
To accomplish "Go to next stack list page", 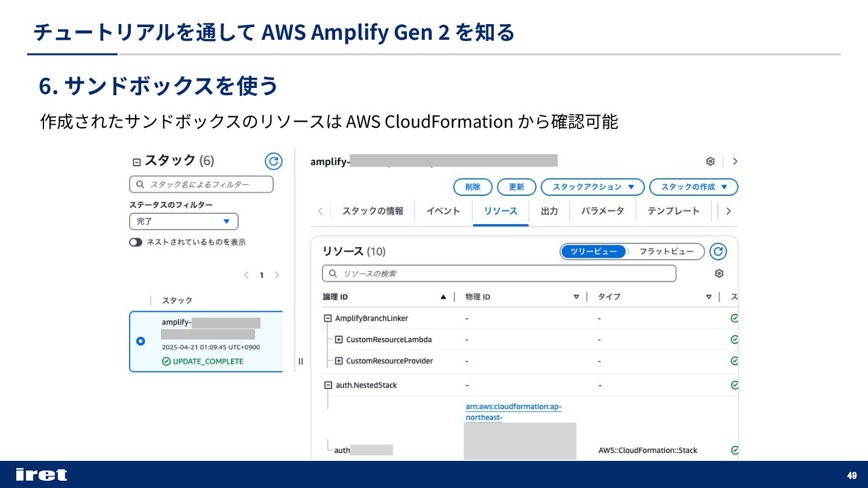I will [x=277, y=275].
